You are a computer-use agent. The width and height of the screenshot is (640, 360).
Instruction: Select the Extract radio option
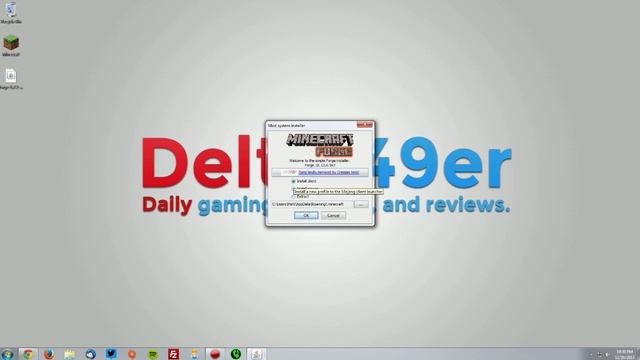pos(293,197)
